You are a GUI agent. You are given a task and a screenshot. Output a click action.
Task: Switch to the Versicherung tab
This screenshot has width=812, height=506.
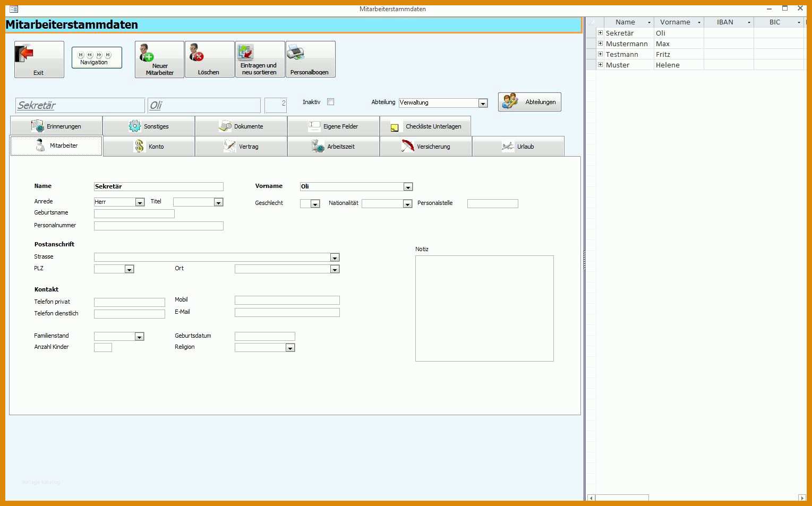426,147
